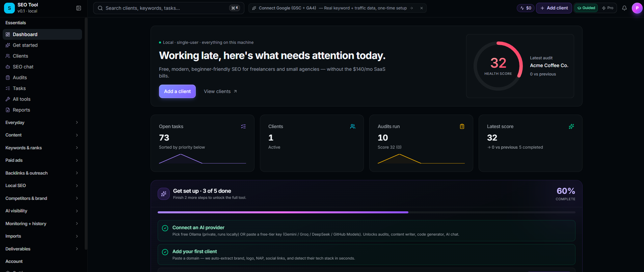Screen dimensions: 644x272
Task: Click the Audits clipboard icon in sidebar
Action: tap(8, 78)
